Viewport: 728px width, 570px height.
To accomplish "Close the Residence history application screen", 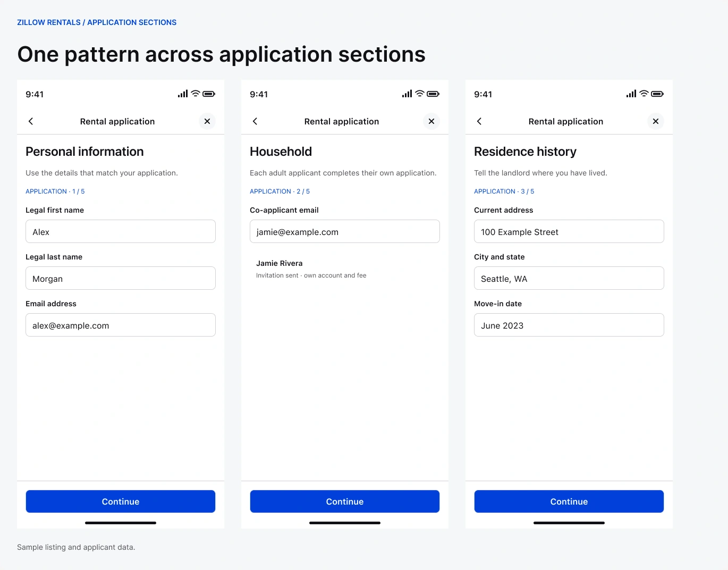I will pos(656,121).
